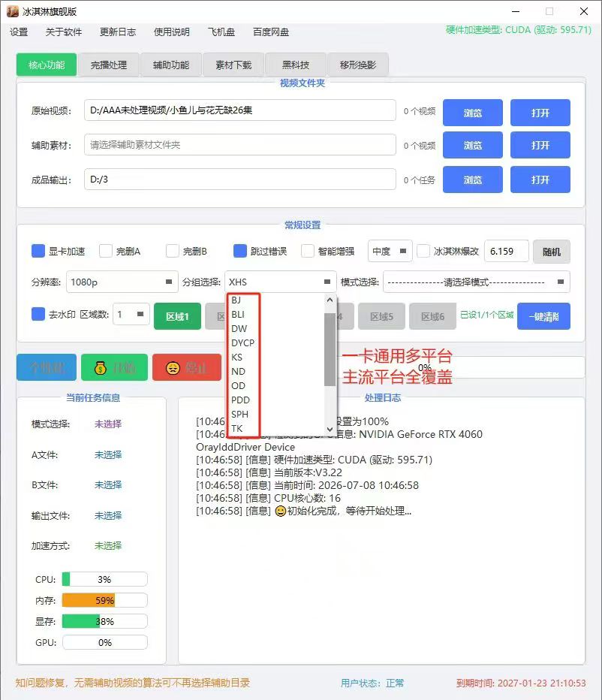The width and height of the screenshot is (602, 700).
Task: Collapse the 分组选择 XHS dropdown
Action: pyautogui.click(x=280, y=282)
